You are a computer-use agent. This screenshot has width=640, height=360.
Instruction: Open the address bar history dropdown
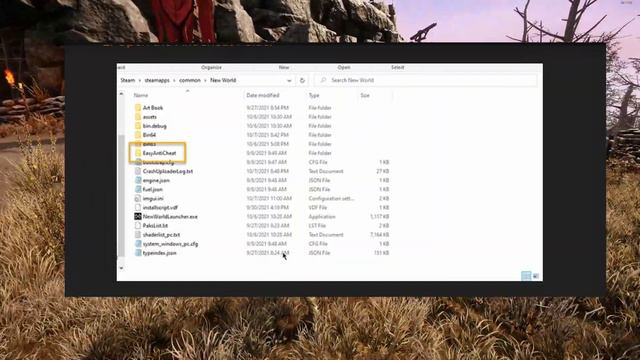point(289,80)
